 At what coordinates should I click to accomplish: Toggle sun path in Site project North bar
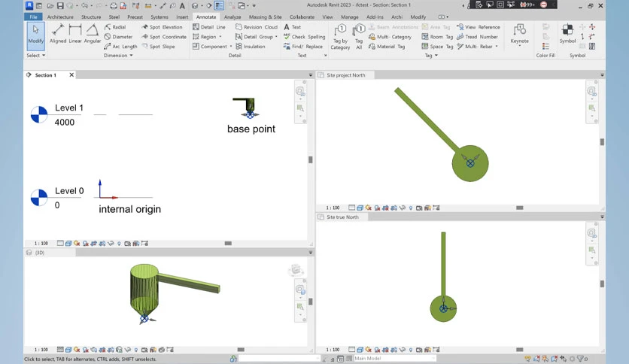click(x=368, y=208)
